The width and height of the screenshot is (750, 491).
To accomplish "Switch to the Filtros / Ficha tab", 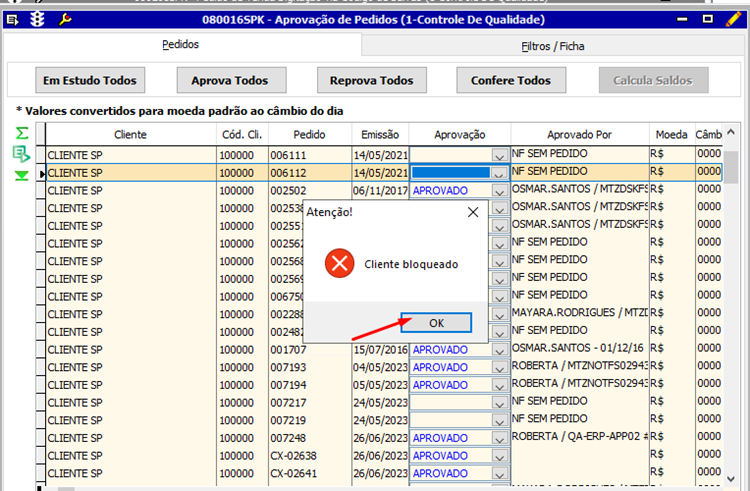I will coord(553,46).
